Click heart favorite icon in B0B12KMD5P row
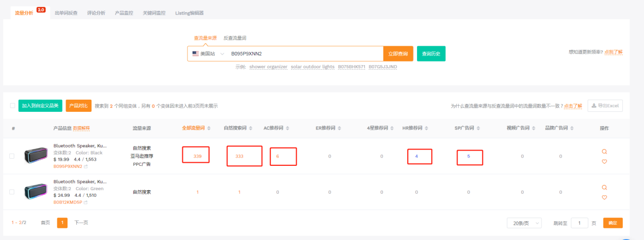Image resolution: width=644 pixels, height=240 pixels. [604, 197]
